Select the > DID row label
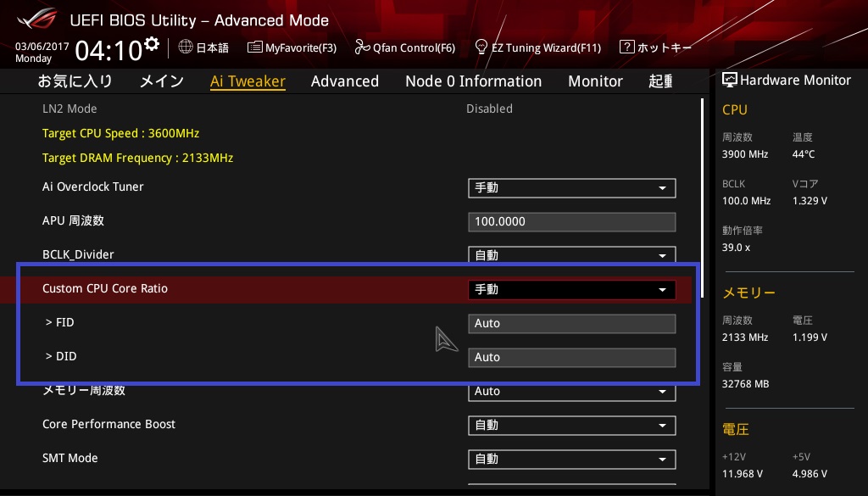 61,356
